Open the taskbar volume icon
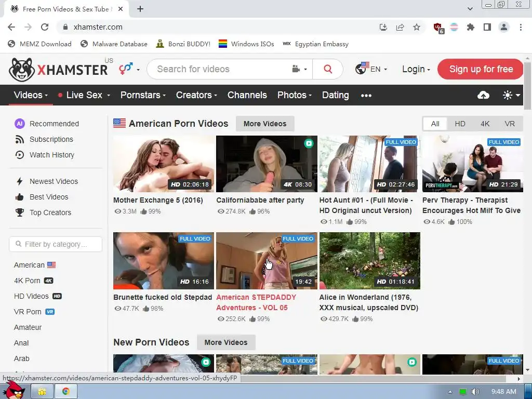 click(475, 392)
